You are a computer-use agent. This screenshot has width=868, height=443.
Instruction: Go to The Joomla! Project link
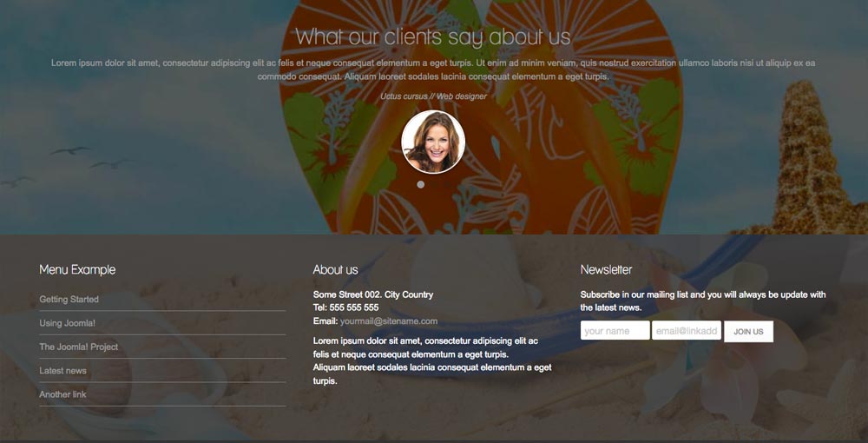click(x=79, y=347)
